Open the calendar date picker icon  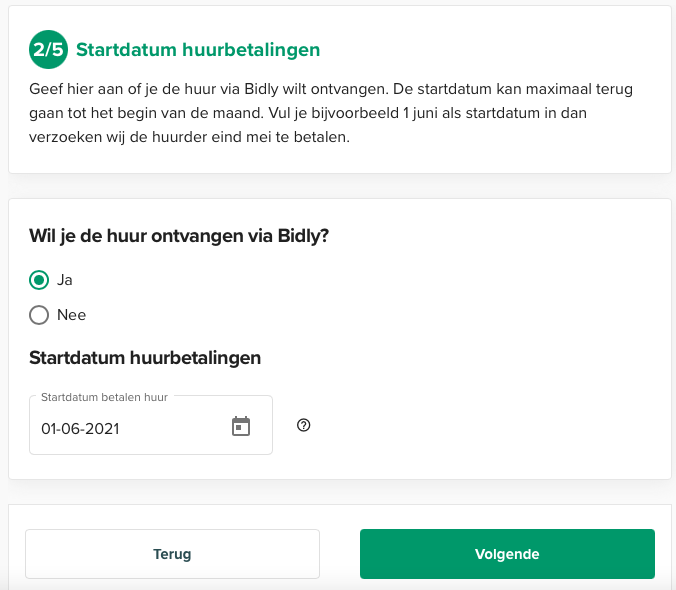pyautogui.click(x=241, y=427)
